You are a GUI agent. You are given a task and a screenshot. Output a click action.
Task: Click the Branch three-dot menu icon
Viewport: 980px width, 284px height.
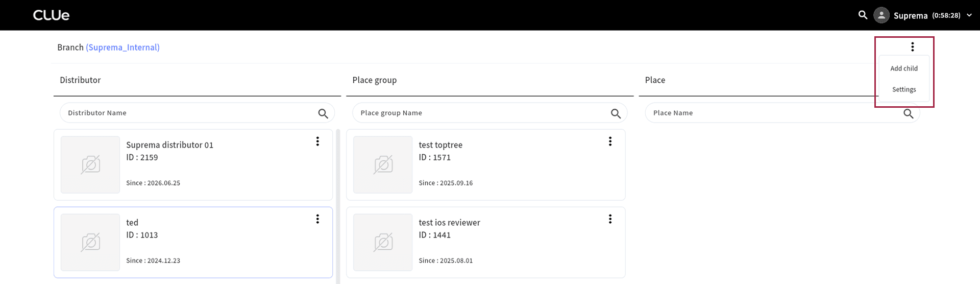(x=913, y=47)
